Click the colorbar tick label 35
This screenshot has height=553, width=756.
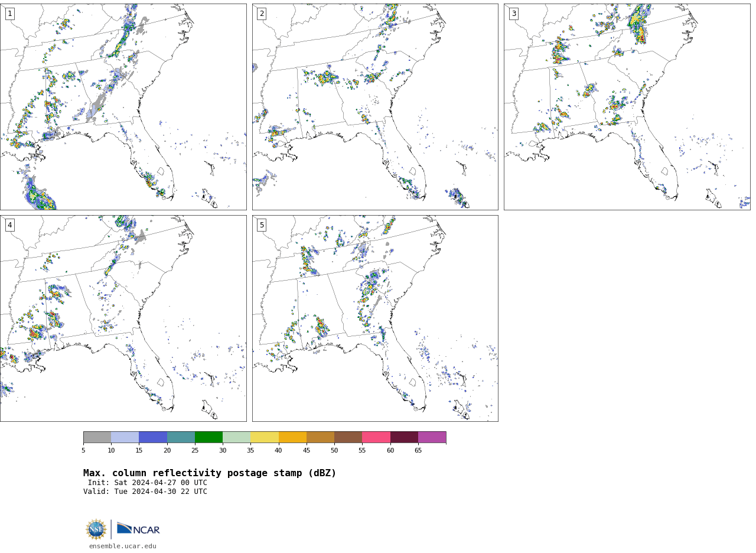pos(250,450)
